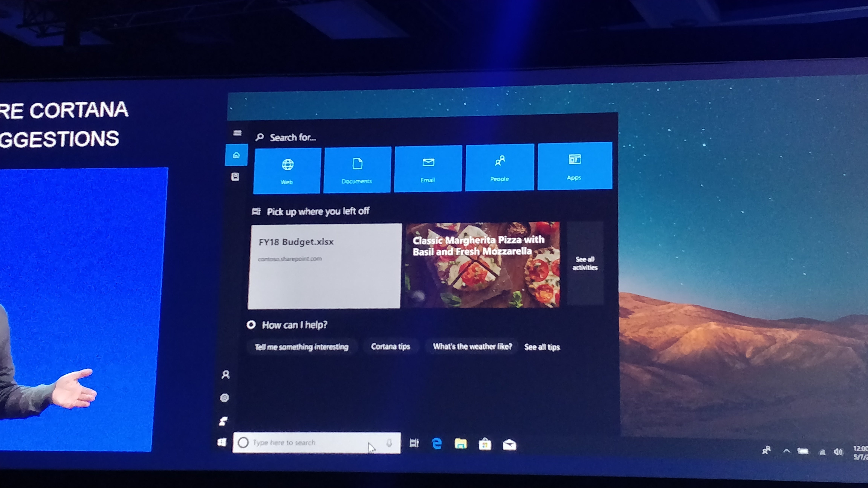Click the microphone icon in search box
868x488 pixels.
(x=389, y=443)
